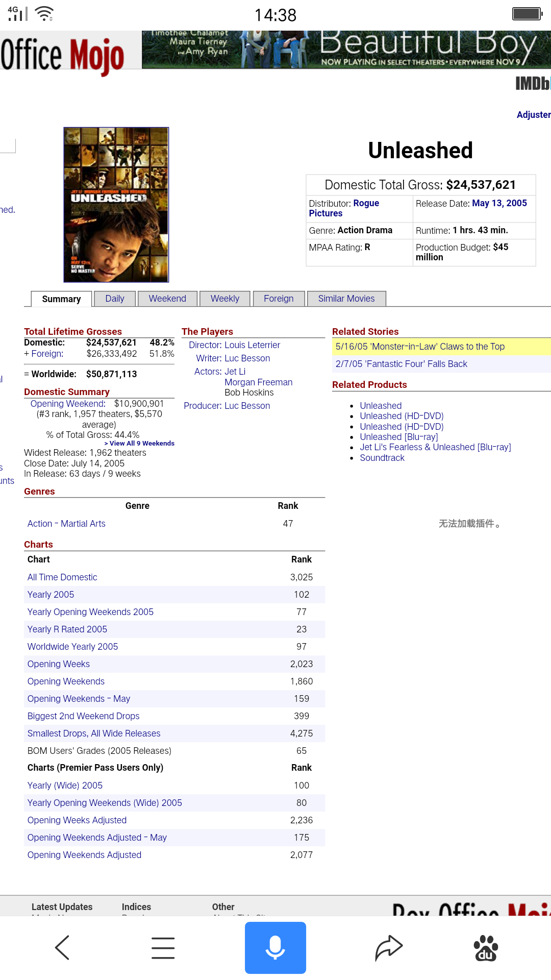Open Jet Li's Fearless & Unleashed Blu-ray link
This screenshot has height=980, width=551.
[x=435, y=447]
